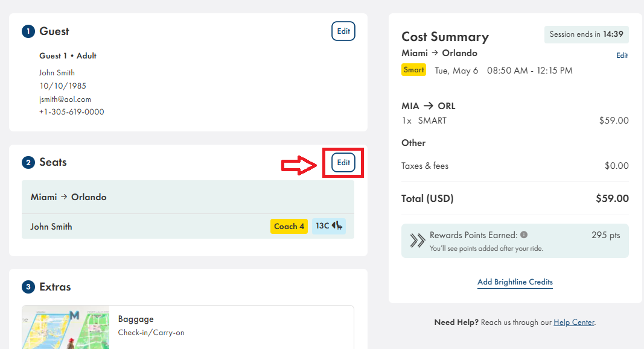644x349 pixels.
Task: Click the Baggage map thumbnail image
Action: [x=66, y=327]
